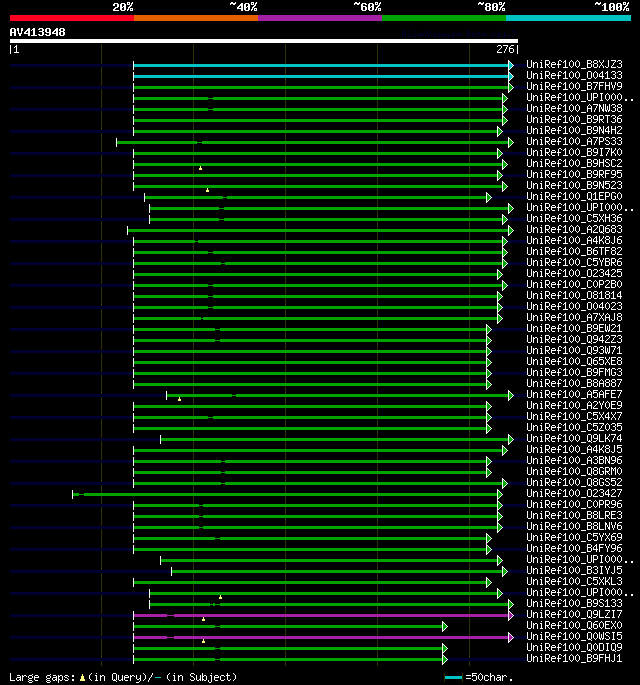
Task: Select the UniRef100_A7NW38 label
Action: [x=574, y=108]
